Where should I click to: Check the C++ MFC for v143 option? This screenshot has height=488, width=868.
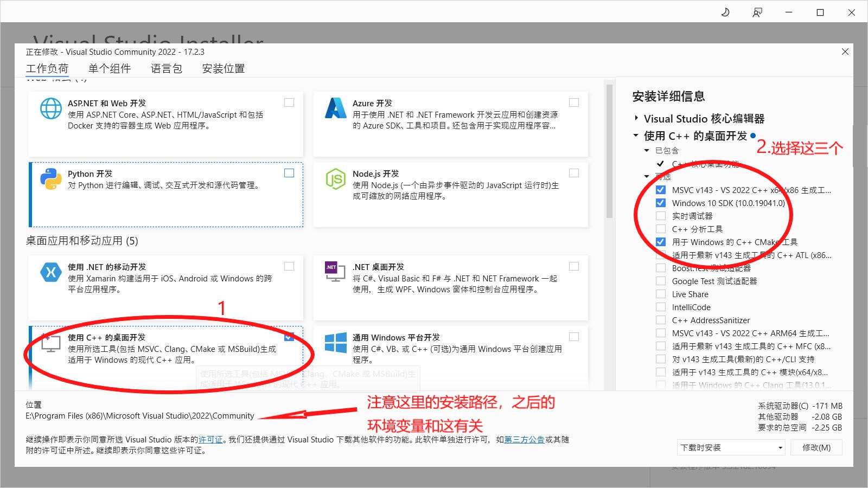(661, 346)
